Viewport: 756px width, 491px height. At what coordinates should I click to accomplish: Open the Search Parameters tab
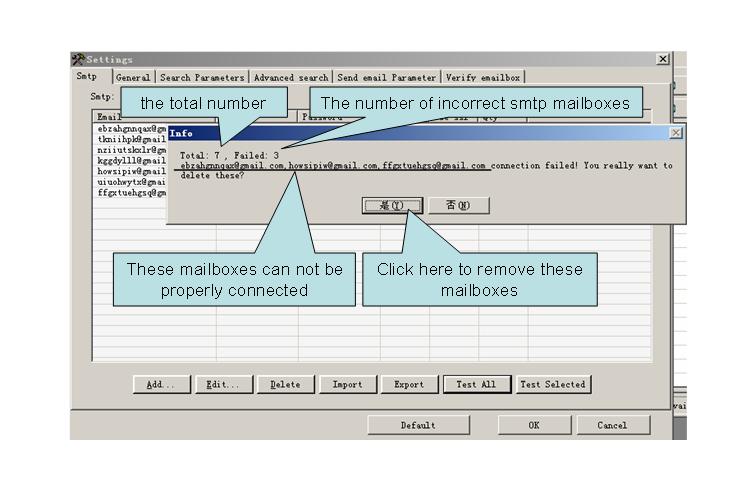(202, 77)
